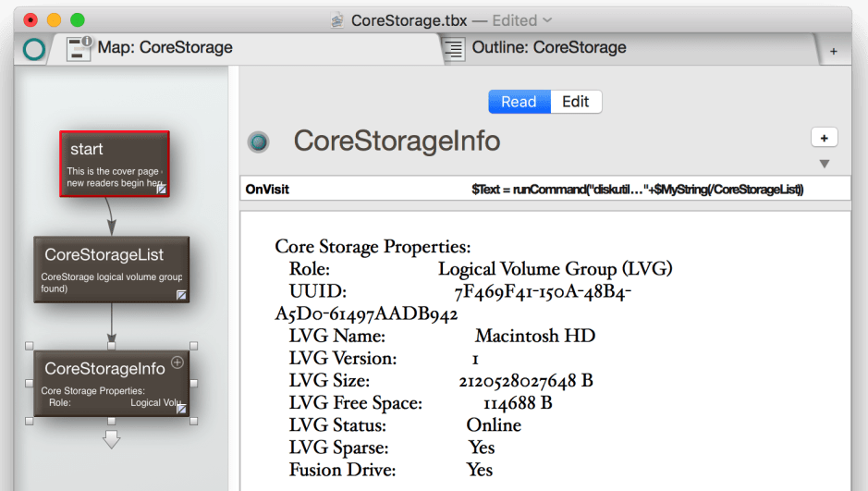Click the text icon on CoreStorageList note
Screen dimensions: 868x491
coord(182,295)
